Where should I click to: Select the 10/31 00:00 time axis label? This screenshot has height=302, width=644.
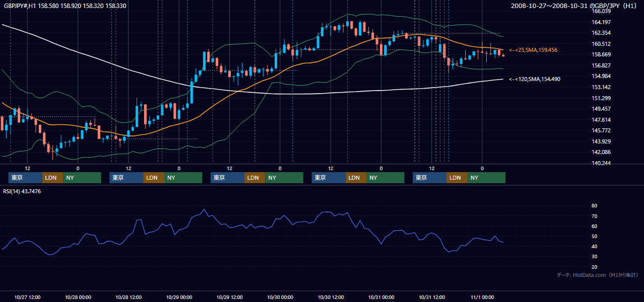click(381, 297)
